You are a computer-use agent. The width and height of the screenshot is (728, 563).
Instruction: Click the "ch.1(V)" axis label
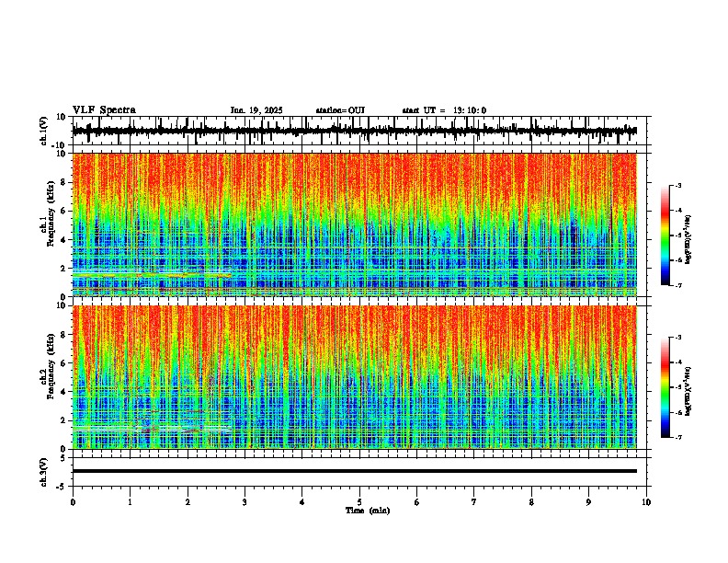[44, 131]
